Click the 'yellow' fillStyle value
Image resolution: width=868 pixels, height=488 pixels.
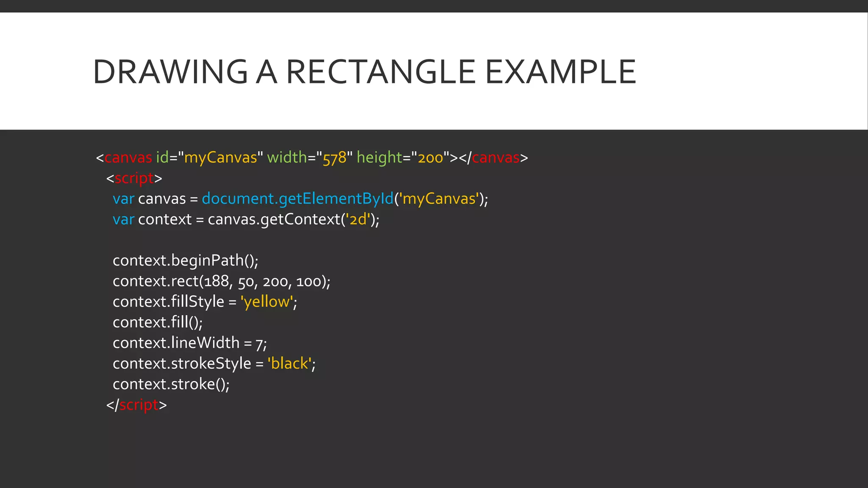[x=267, y=302]
